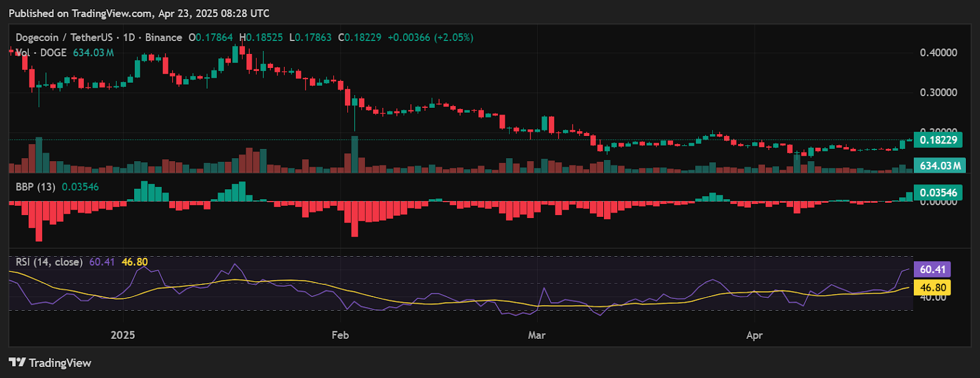
Task: Click the Vol · DOGE indicator legend
Action: [41, 53]
